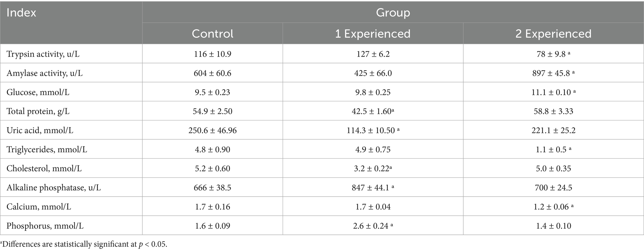Click the Alkaline phosphatase row label
The image size is (644, 251).
point(54,188)
